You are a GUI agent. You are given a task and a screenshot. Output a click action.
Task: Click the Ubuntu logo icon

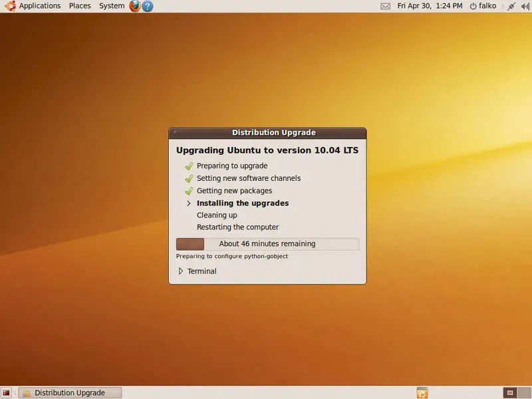tap(10, 6)
